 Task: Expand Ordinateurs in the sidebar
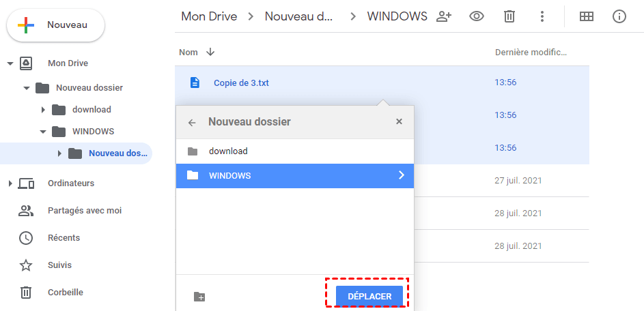point(10,183)
